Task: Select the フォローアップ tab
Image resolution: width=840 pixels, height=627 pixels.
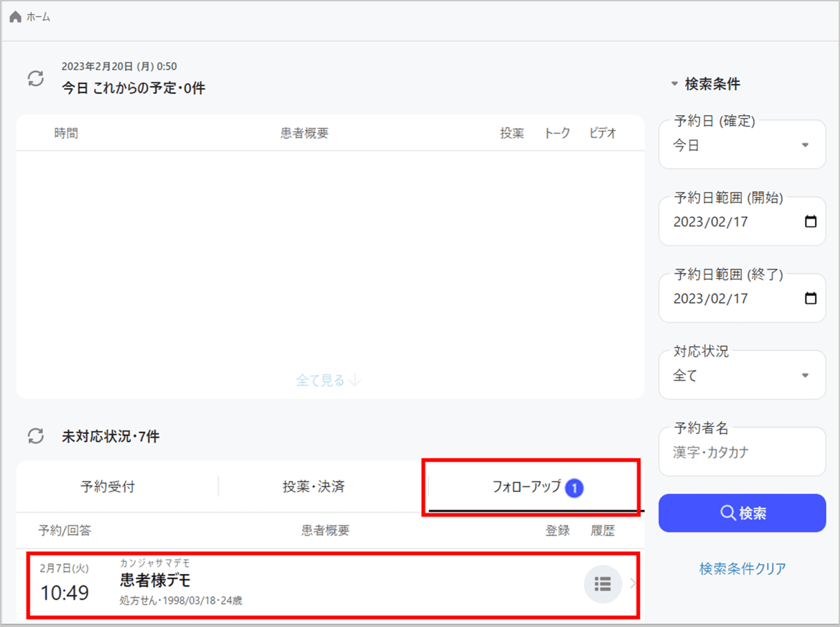Action: tap(526, 487)
